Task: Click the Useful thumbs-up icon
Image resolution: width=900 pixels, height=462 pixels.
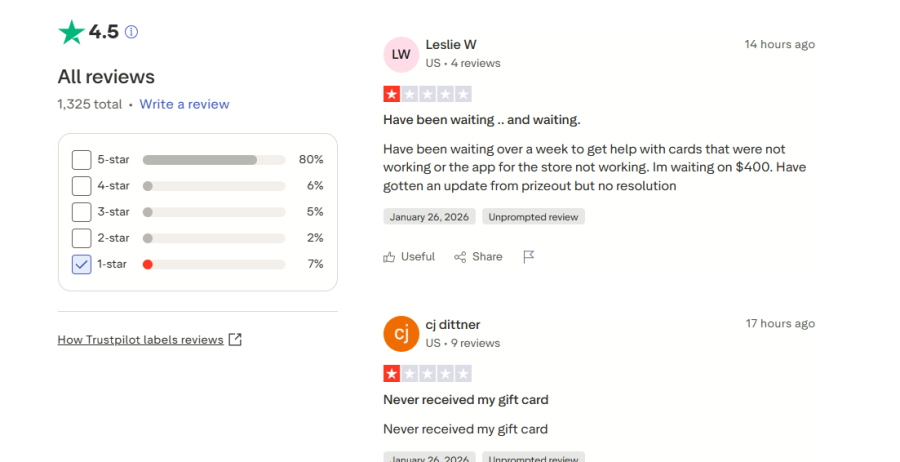Action: pos(389,257)
